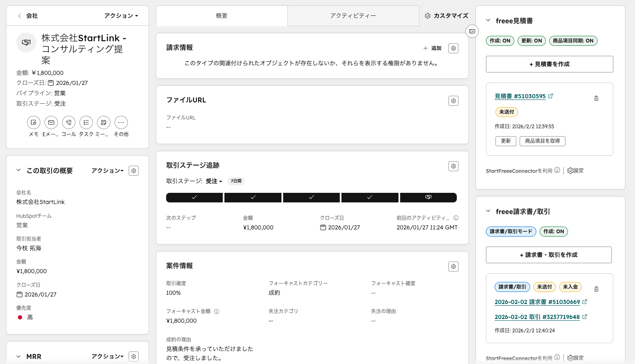Open アクション dropdown in MRR card

tap(107, 357)
